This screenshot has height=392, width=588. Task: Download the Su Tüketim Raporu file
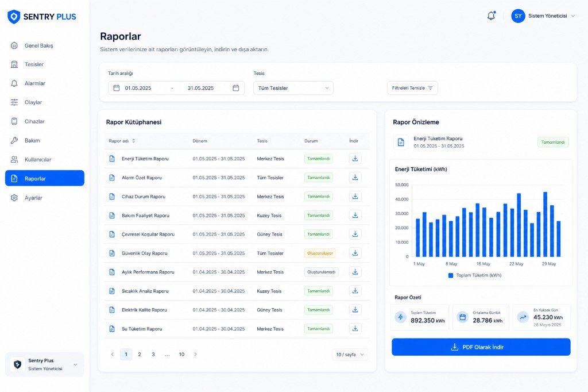tap(355, 329)
